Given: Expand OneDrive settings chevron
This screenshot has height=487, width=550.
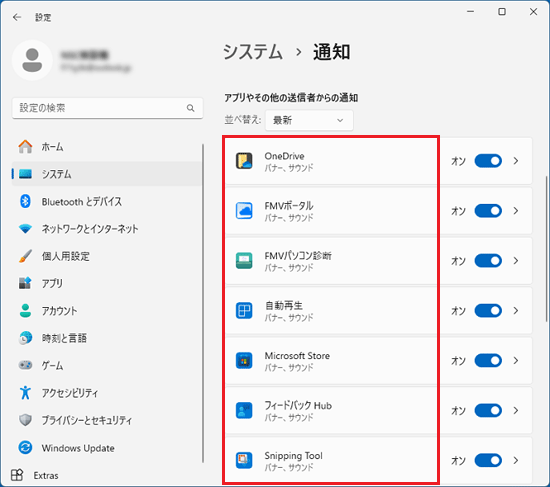Looking at the screenshot, I should tap(516, 161).
